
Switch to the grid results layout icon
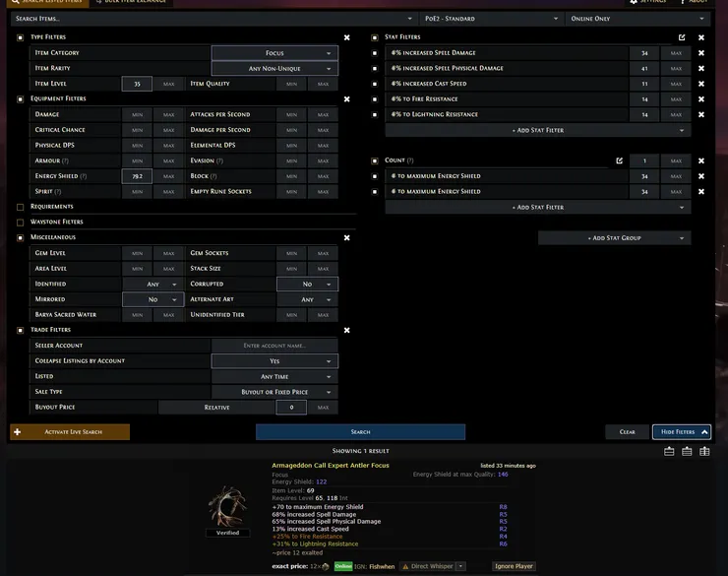pos(704,451)
